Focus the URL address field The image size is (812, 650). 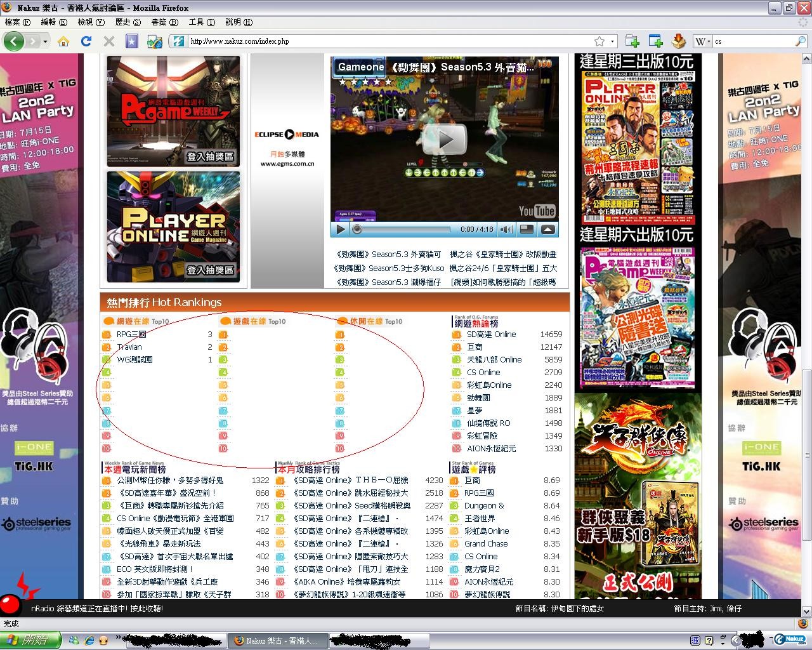click(x=390, y=41)
